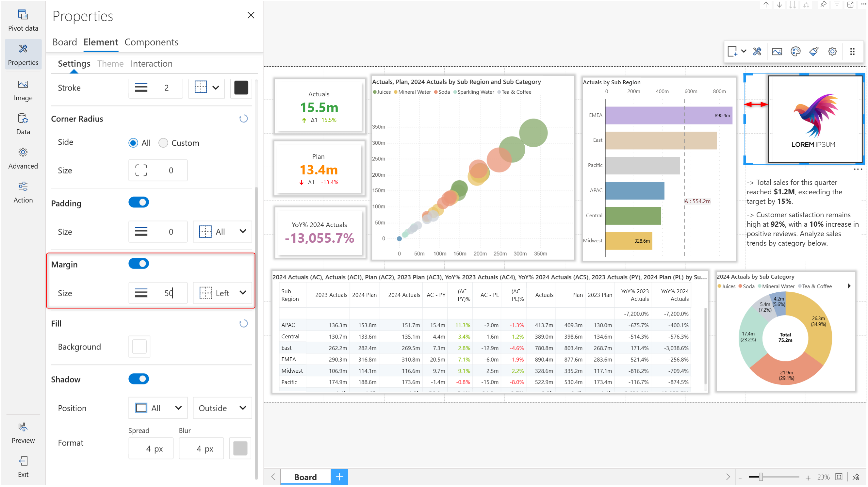Switch to the Components tab
This screenshot has height=487, width=868.
click(x=151, y=42)
